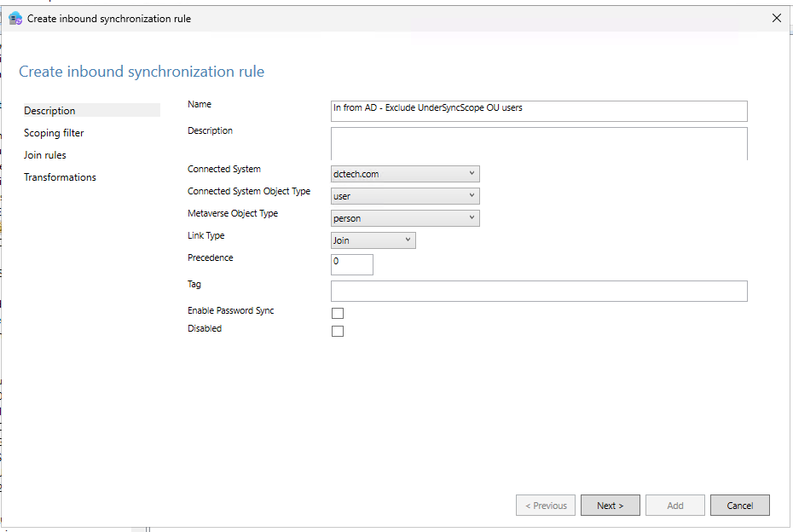
Task: Switch to the Scoping filter section
Action: click(54, 132)
